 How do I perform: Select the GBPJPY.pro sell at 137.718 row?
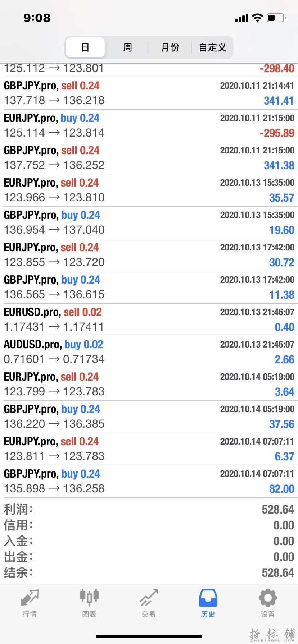tap(149, 93)
